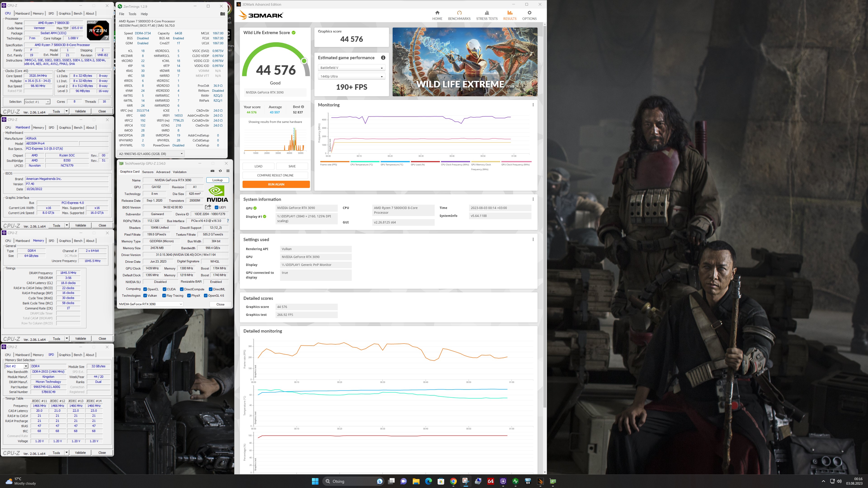Toggle UEFI checkbox in GPU-Z
The height and width of the screenshot is (488, 868).
216,207
